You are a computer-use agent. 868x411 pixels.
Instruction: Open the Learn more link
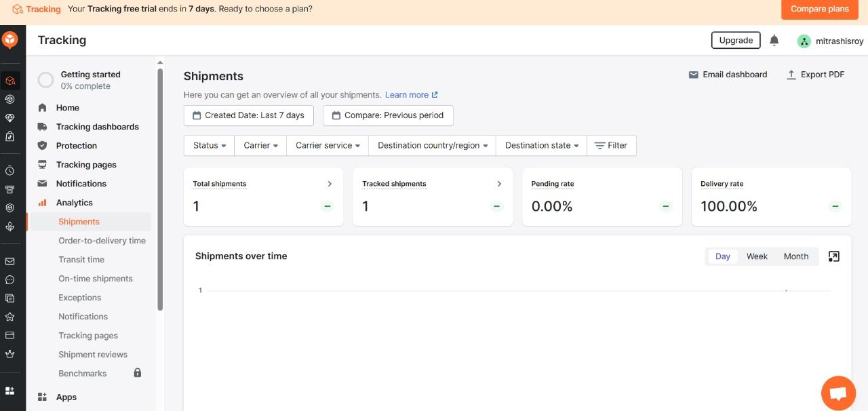[407, 95]
